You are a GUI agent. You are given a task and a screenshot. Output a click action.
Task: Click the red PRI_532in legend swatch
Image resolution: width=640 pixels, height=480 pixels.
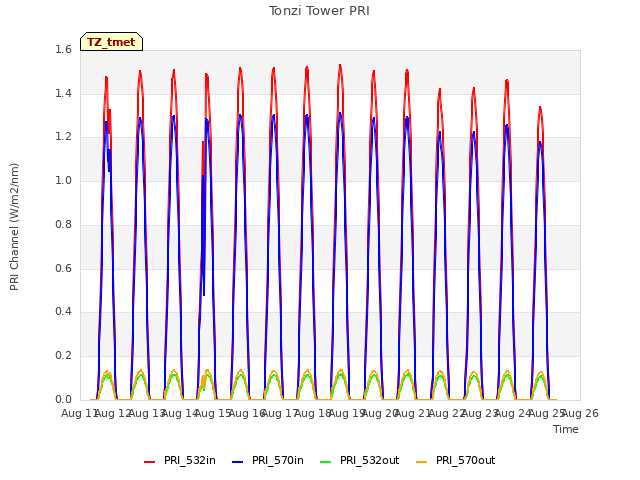click(149, 462)
